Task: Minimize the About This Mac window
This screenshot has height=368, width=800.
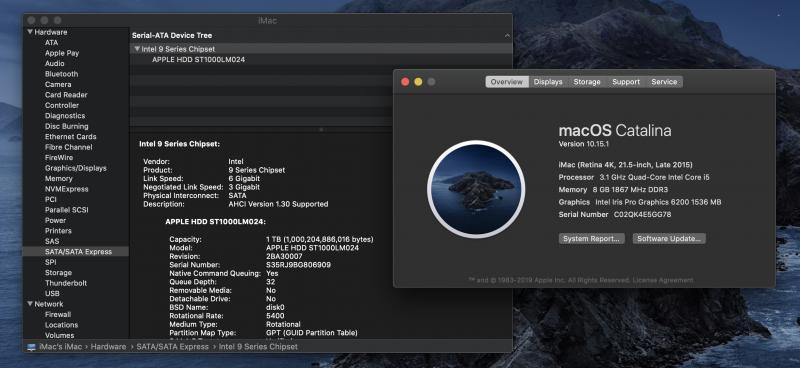Action: pyautogui.click(x=418, y=82)
